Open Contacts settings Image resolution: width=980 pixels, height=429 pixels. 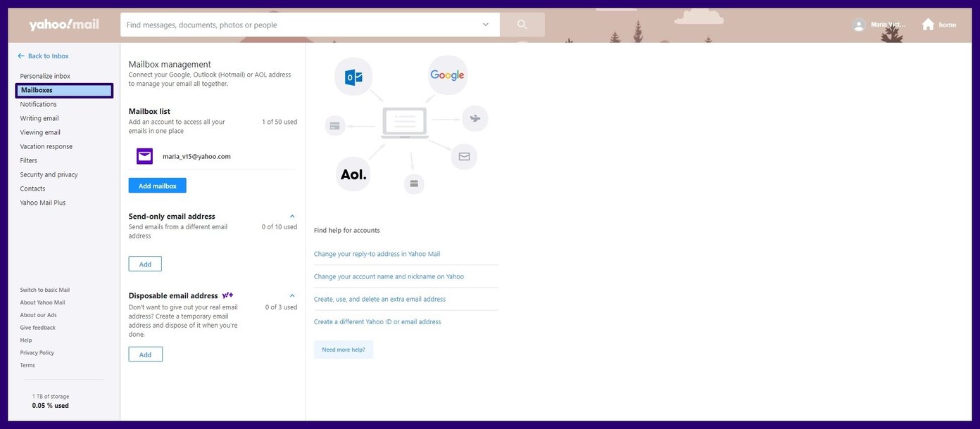32,188
